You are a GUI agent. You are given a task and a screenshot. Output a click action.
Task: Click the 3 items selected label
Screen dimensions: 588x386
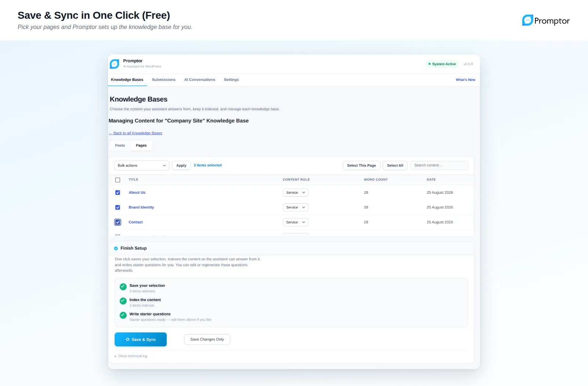click(208, 165)
